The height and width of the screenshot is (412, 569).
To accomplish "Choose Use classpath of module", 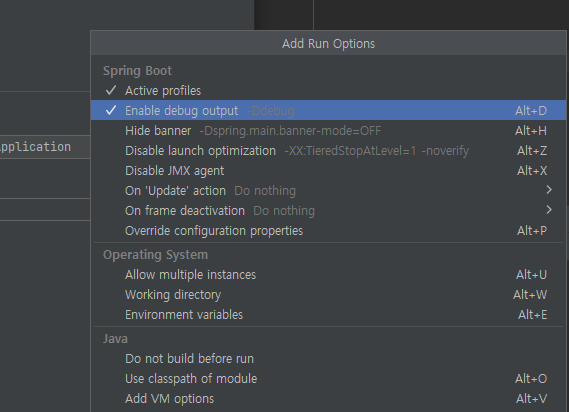I will click(x=328, y=378).
